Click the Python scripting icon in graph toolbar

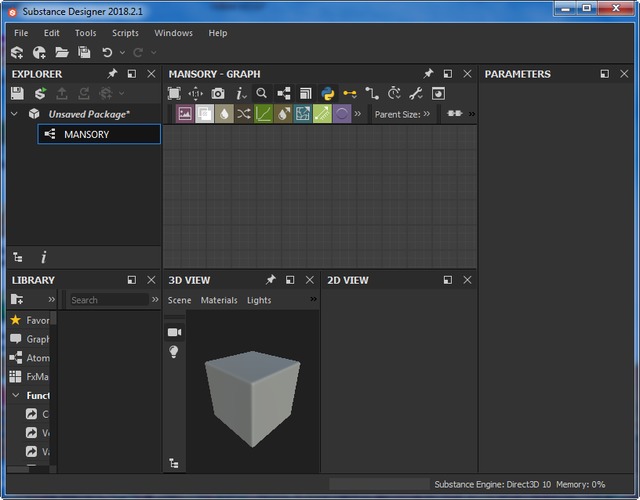(327, 93)
